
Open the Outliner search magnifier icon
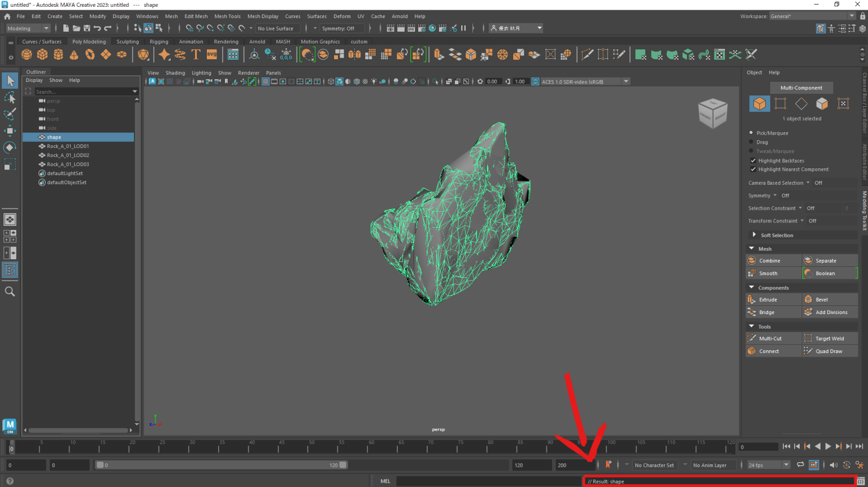click(10, 291)
